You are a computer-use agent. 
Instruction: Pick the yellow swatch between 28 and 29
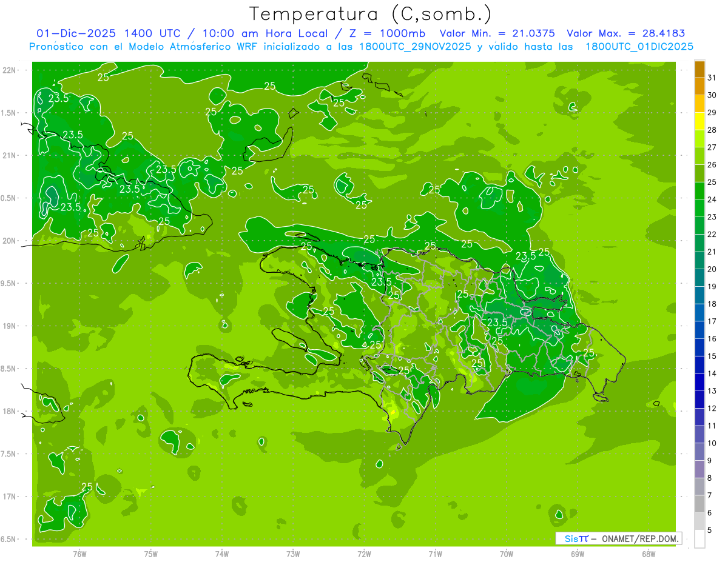(699, 121)
